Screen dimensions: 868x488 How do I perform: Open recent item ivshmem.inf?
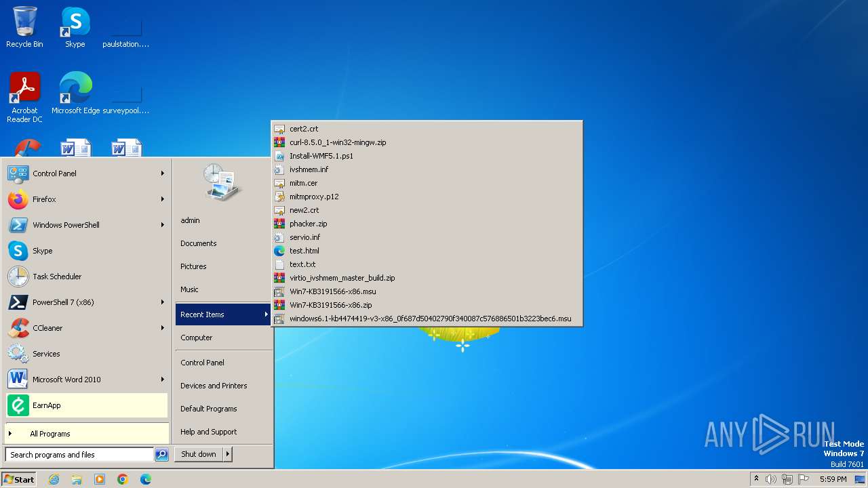[x=427, y=169]
